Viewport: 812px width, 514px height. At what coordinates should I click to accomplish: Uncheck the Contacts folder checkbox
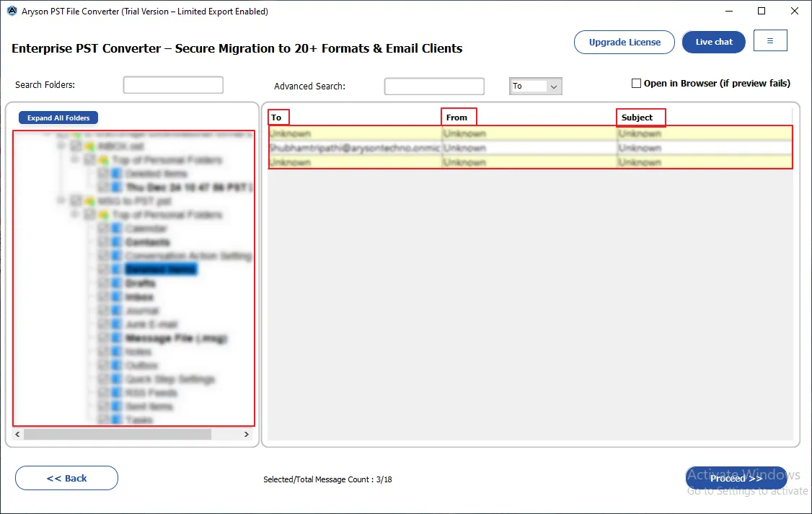(x=103, y=242)
